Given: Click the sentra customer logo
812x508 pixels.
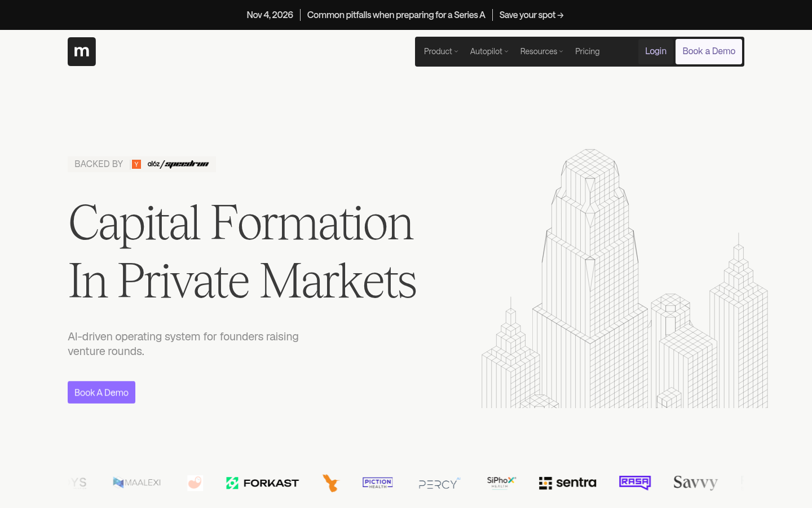Looking at the screenshot, I should tap(568, 483).
